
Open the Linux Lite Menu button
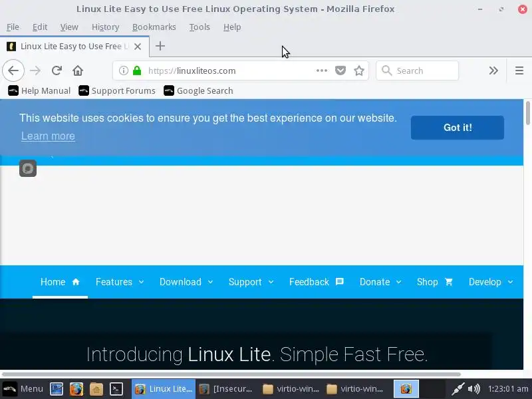point(23,389)
